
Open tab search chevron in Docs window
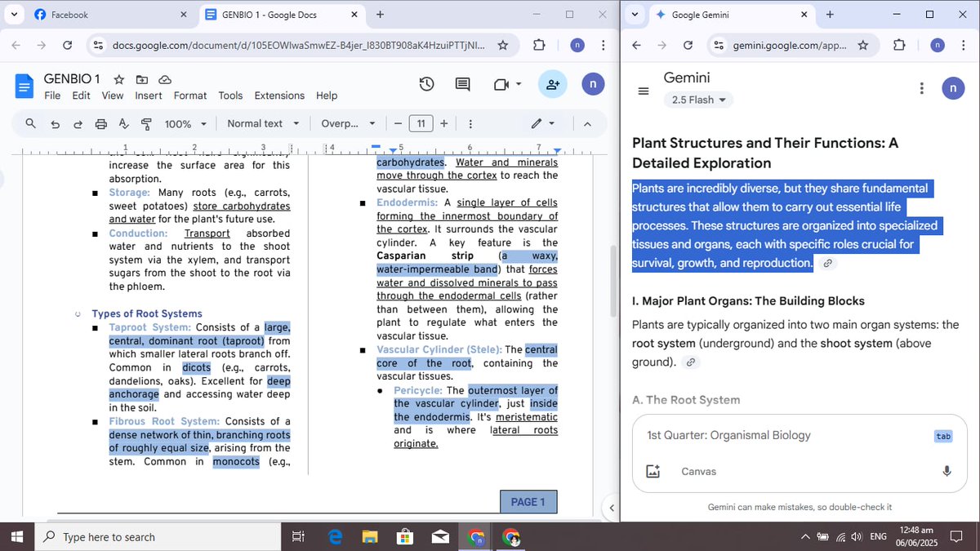coord(14,15)
